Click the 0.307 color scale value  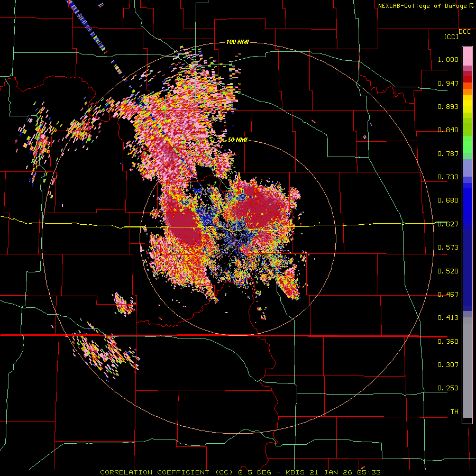coord(448,365)
